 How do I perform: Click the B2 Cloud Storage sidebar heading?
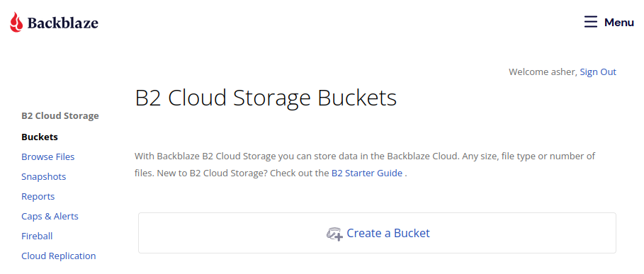(x=60, y=115)
